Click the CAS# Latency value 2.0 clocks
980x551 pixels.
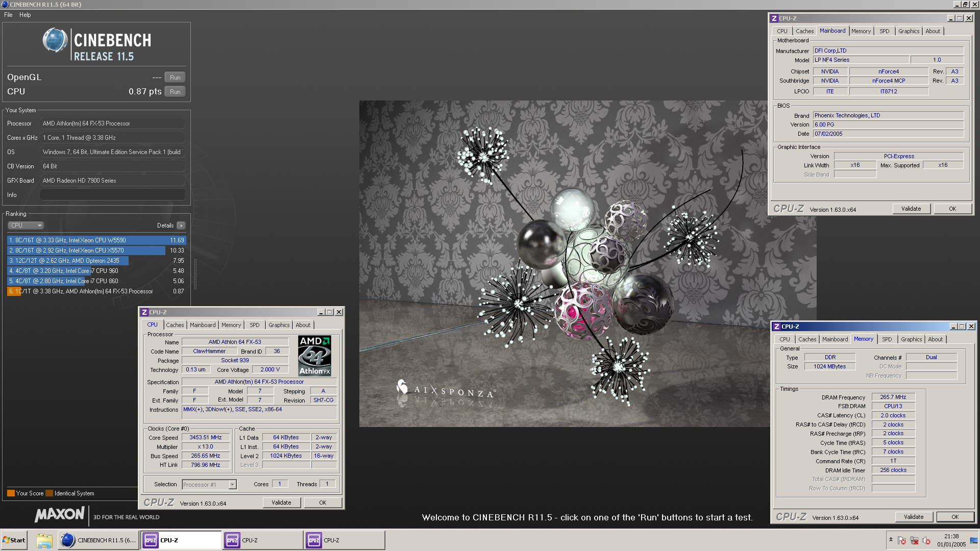893,416
